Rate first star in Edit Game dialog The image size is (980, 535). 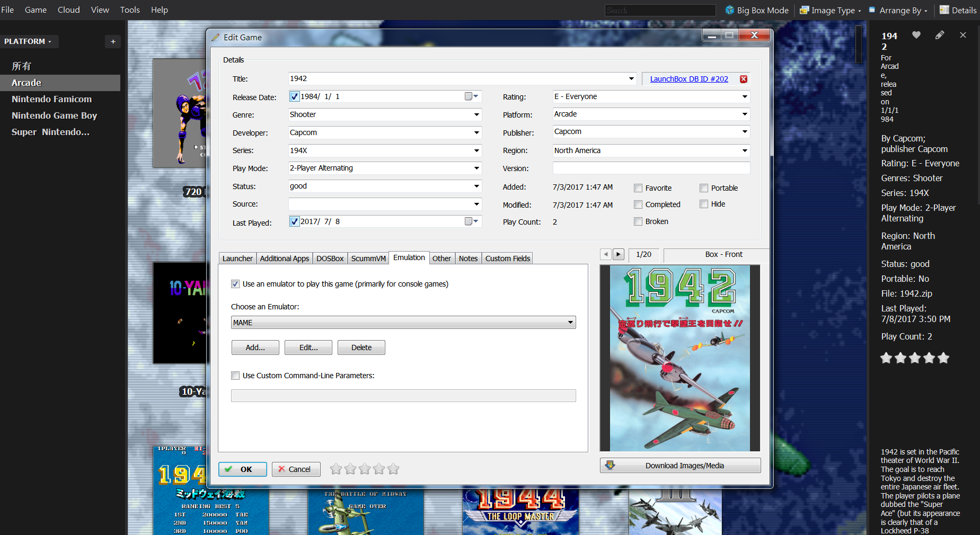coord(336,469)
